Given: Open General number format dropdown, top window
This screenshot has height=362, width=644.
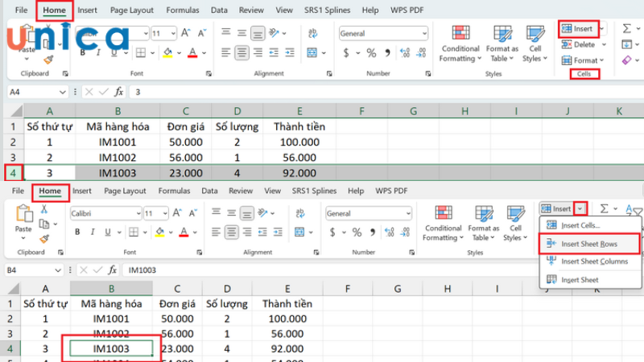Looking at the screenshot, I should coord(424,33).
